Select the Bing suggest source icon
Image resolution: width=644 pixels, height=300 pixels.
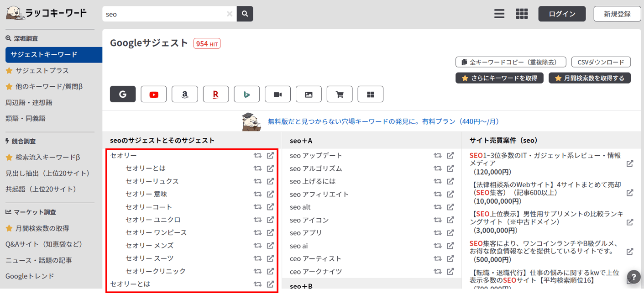click(x=246, y=95)
